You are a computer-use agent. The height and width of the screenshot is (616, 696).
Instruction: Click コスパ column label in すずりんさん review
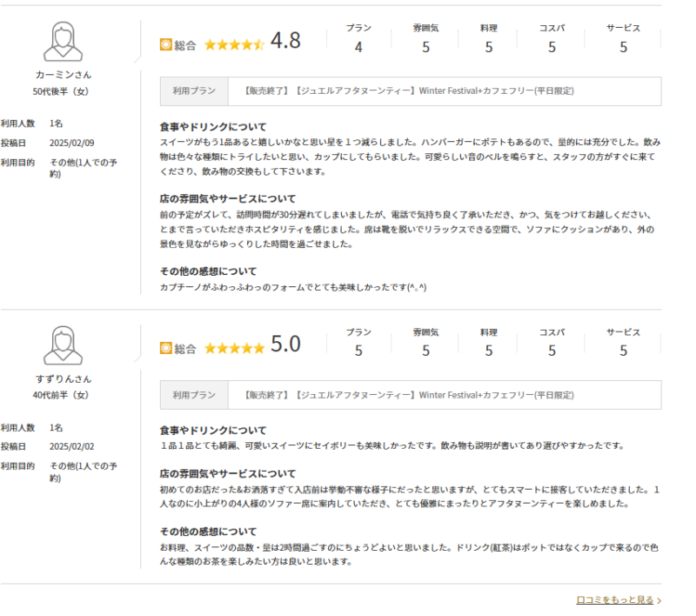point(552,332)
